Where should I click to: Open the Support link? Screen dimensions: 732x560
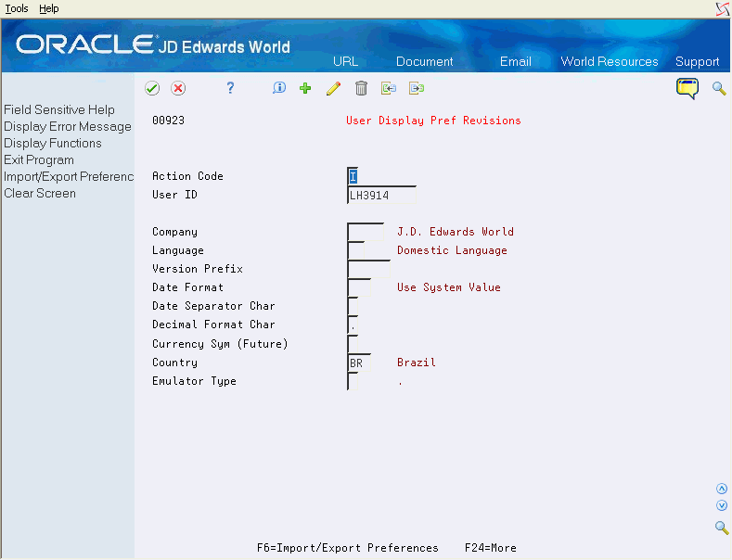[697, 61]
